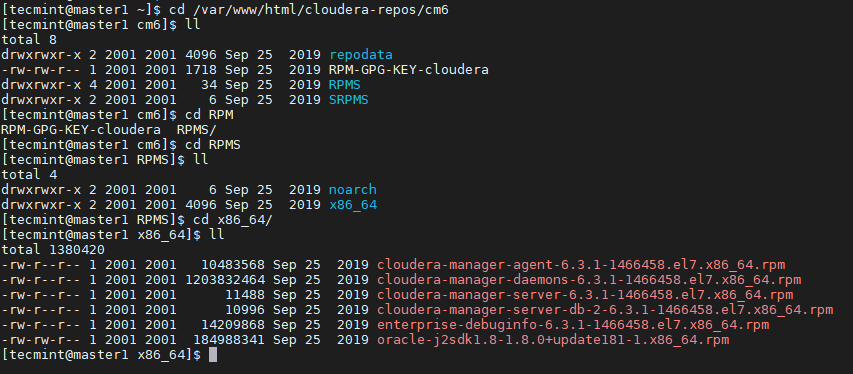Screen dimensions: 853x374
Task: Select the oracle-j2sdk1.8 rpm filename
Action: click(x=553, y=340)
